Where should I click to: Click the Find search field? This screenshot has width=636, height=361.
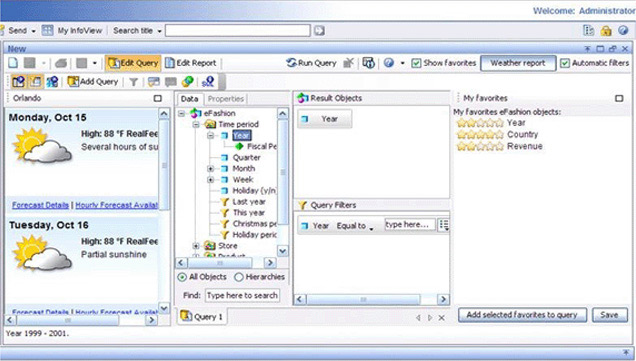coord(242,295)
